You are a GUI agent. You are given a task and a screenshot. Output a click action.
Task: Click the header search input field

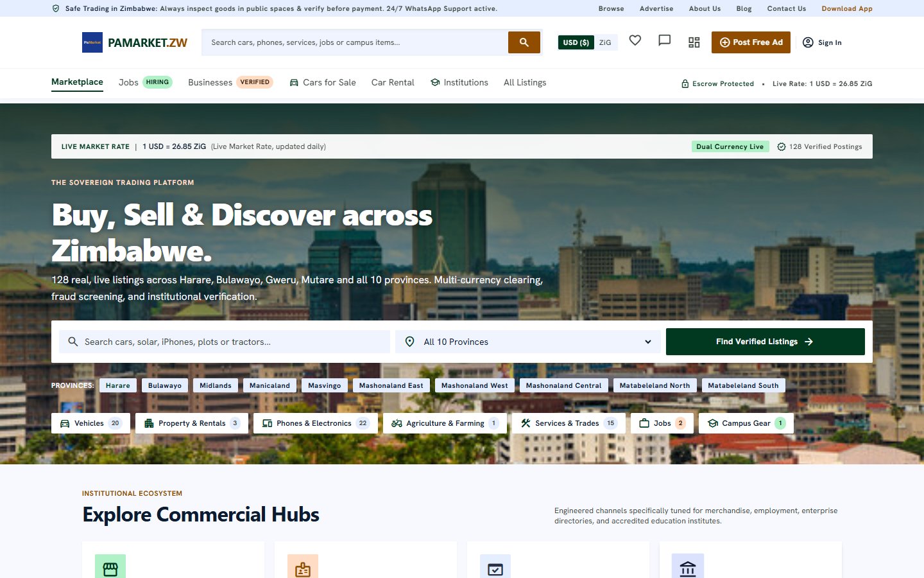click(x=355, y=42)
